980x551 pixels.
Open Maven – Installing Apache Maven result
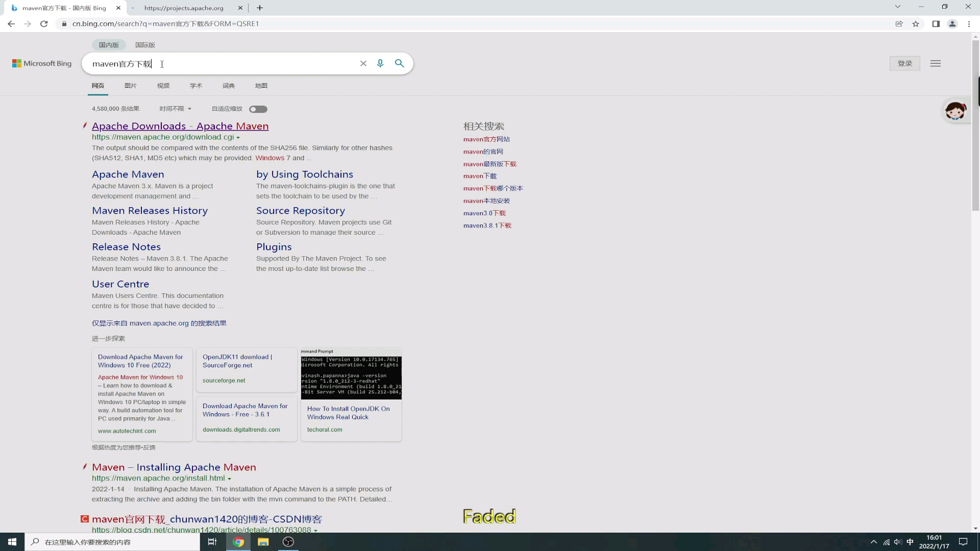[174, 467]
